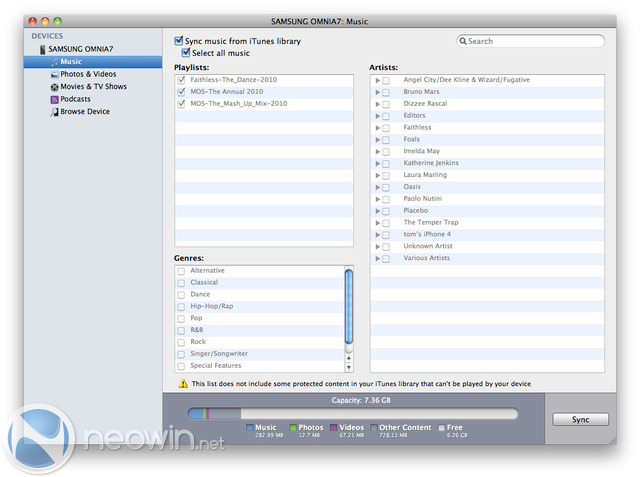Viewport: 640px width, 477px height.
Task: Uncheck Select all music
Action: click(186, 53)
